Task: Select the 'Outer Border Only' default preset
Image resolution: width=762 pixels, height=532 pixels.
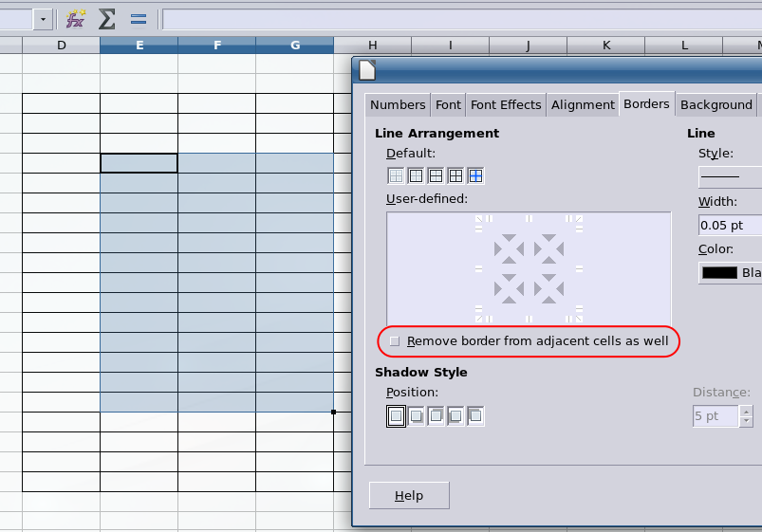Action: click(x=416, y=175)
